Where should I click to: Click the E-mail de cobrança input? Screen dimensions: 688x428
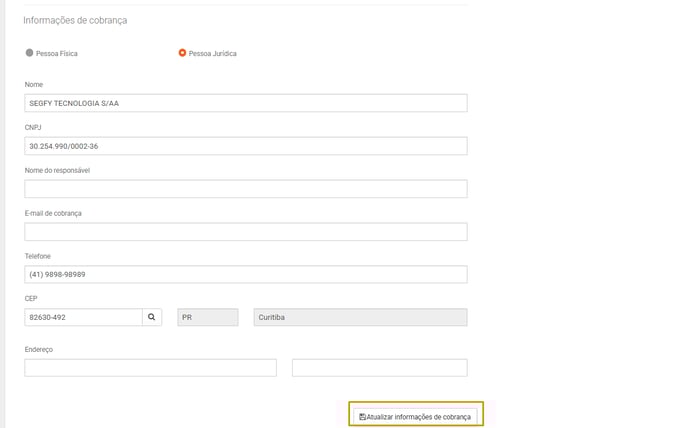(x=246, y=232)
